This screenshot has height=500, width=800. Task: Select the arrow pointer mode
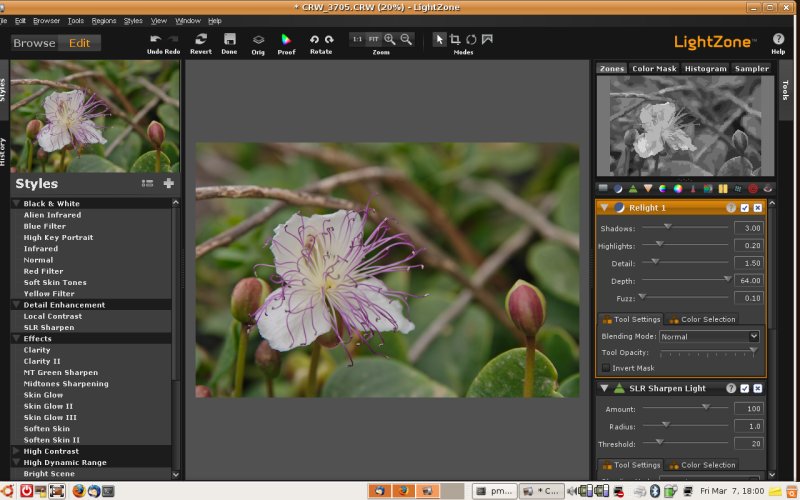point(439,39)
